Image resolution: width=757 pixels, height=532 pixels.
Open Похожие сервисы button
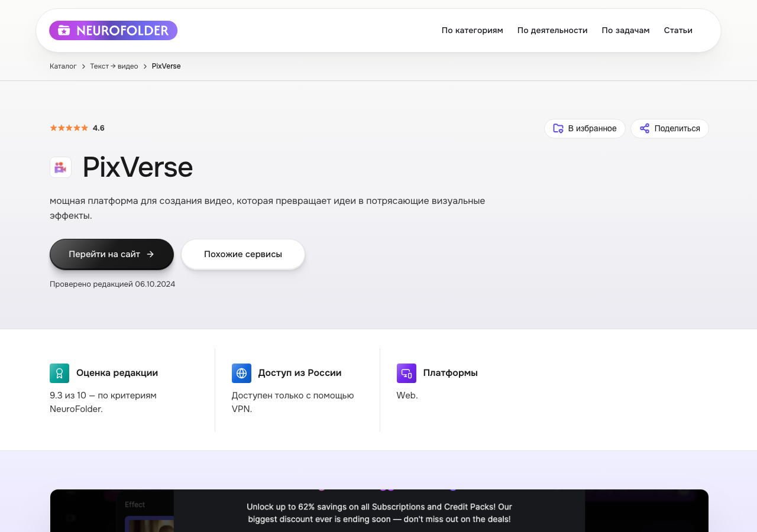click(x=243, y=254)
